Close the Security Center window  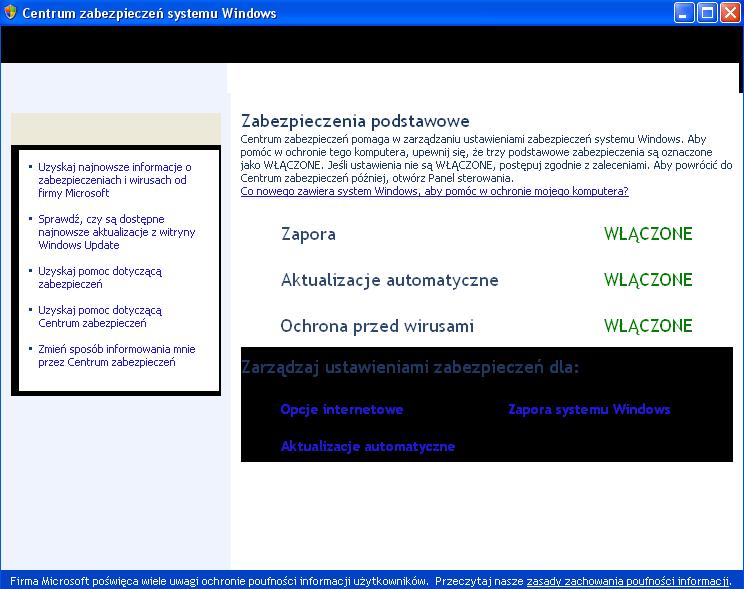click(x=730, y=13)
